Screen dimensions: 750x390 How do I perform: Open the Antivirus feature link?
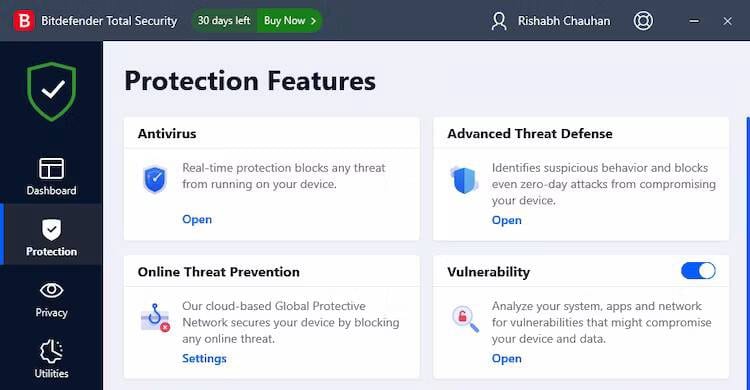pos(197,219)
